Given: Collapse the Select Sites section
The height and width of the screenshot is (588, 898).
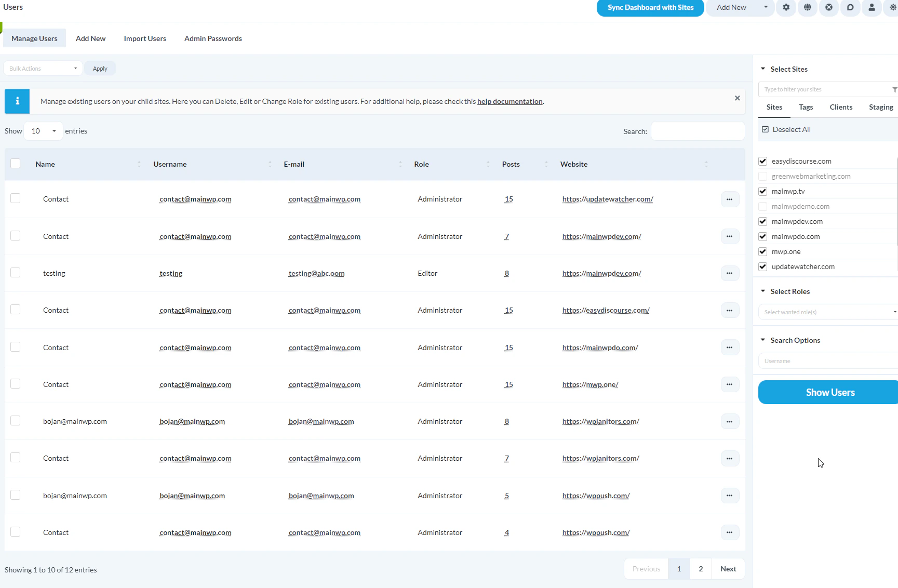Looking at the screenshot, I should 763,69.
